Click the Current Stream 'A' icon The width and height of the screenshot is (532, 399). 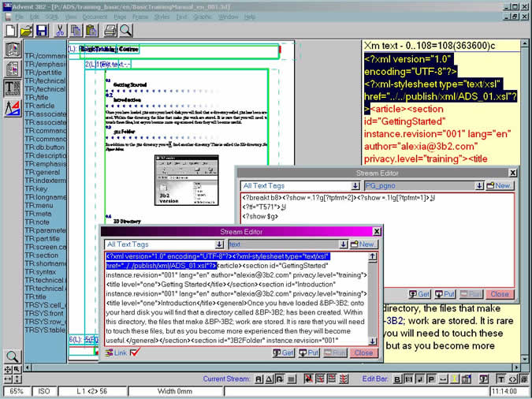click(259, 379)
